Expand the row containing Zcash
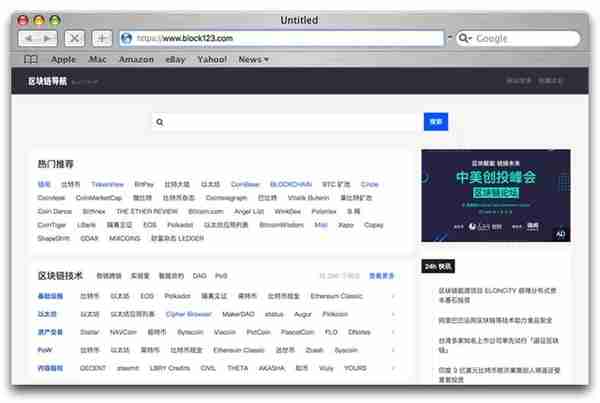The height and width of the screenshot is (403, 600). coord(393,350)
